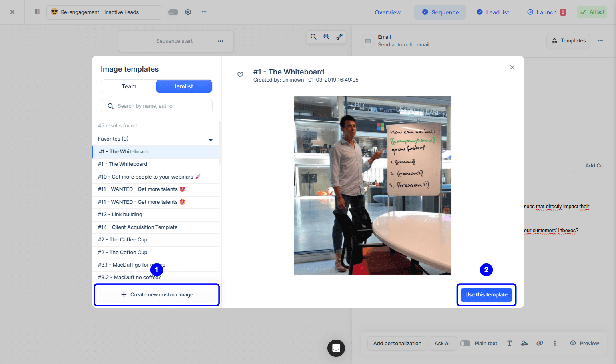Select the Team templates tab
The image size is (616, 364).
coord(129,86)
